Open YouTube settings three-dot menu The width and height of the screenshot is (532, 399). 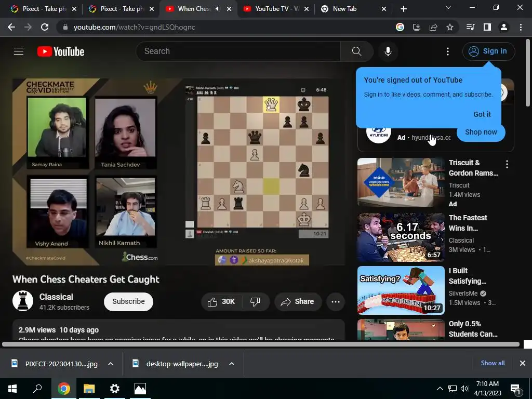coord(448,51)
